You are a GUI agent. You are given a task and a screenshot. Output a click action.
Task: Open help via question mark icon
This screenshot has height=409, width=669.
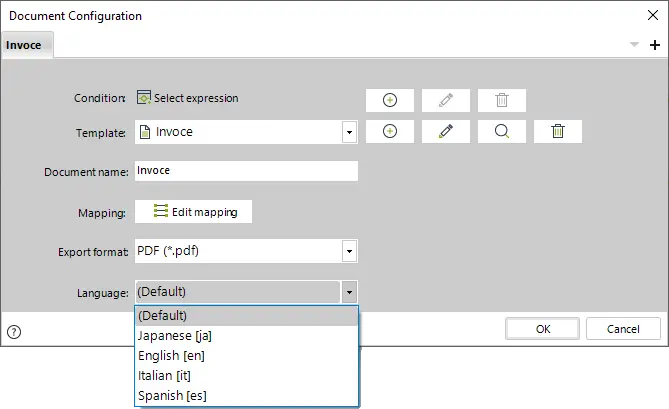[14, 331]
